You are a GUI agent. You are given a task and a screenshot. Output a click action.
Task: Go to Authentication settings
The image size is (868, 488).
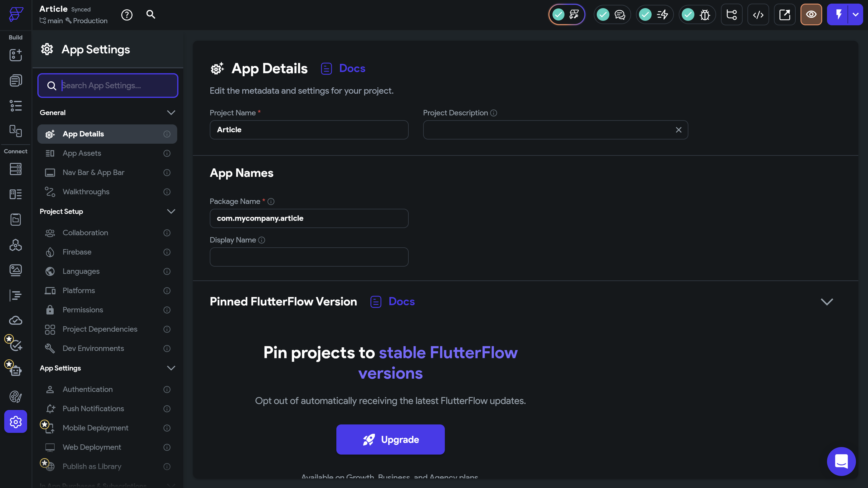(x=88, y=389)
